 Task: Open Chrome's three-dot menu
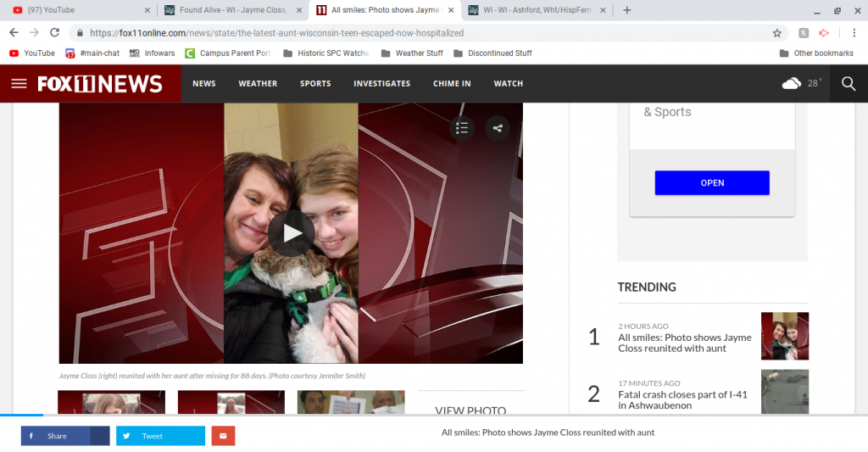click(854, 33)
